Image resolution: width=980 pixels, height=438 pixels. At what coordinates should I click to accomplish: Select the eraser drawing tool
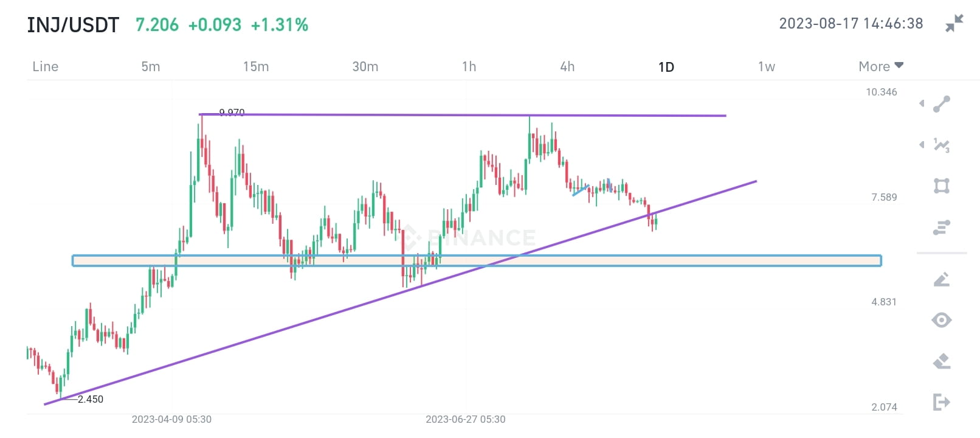941,360
